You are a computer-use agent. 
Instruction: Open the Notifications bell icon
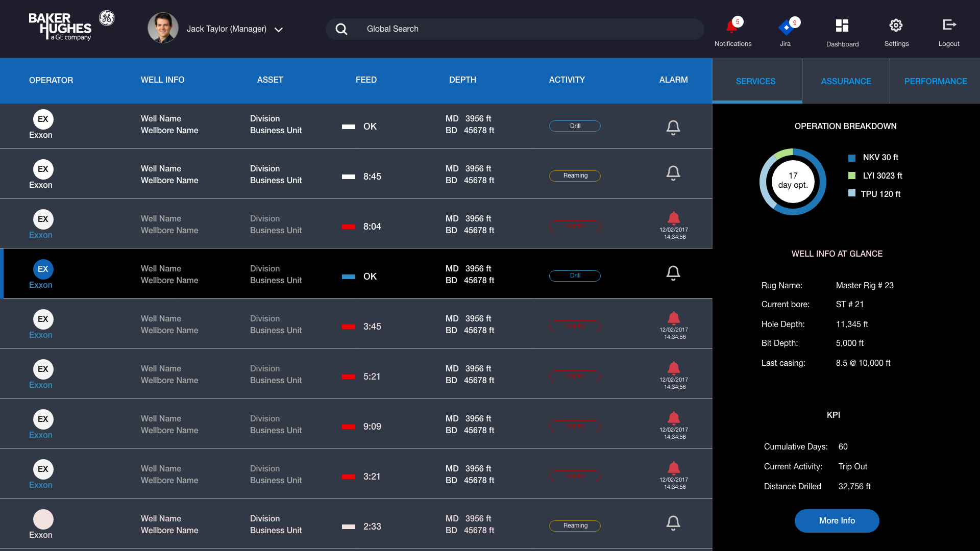[732, 26]
